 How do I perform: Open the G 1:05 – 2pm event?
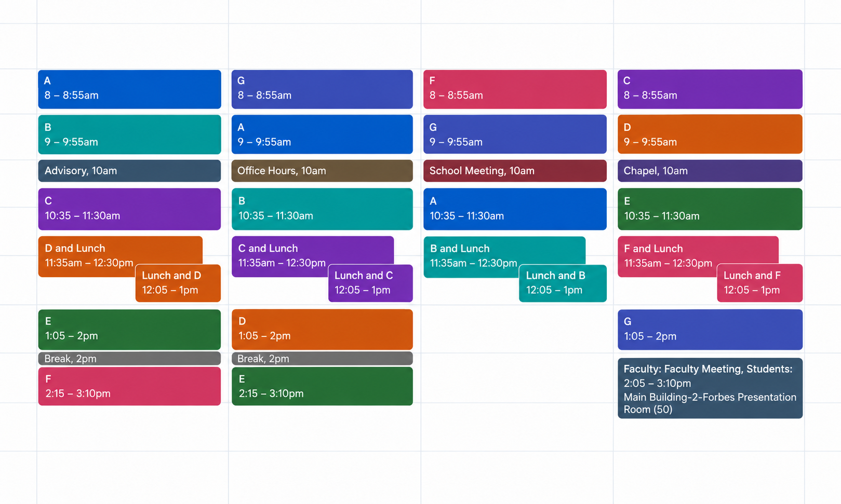(710, 330)
